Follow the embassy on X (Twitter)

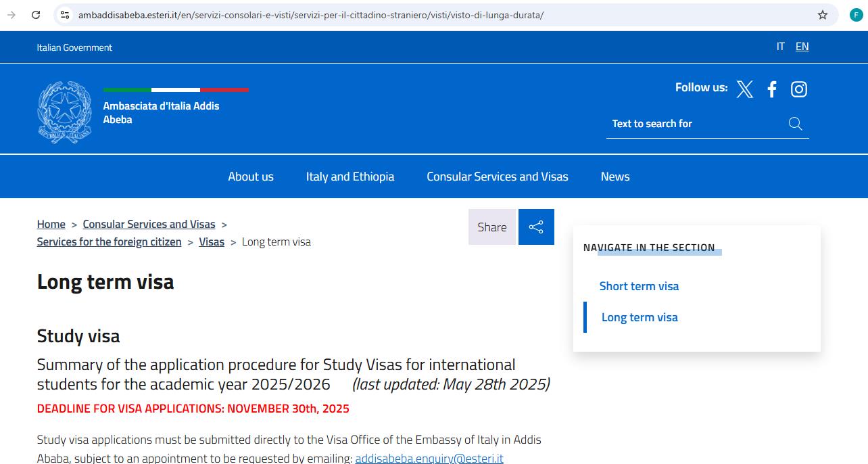click(x=744, y=89)
